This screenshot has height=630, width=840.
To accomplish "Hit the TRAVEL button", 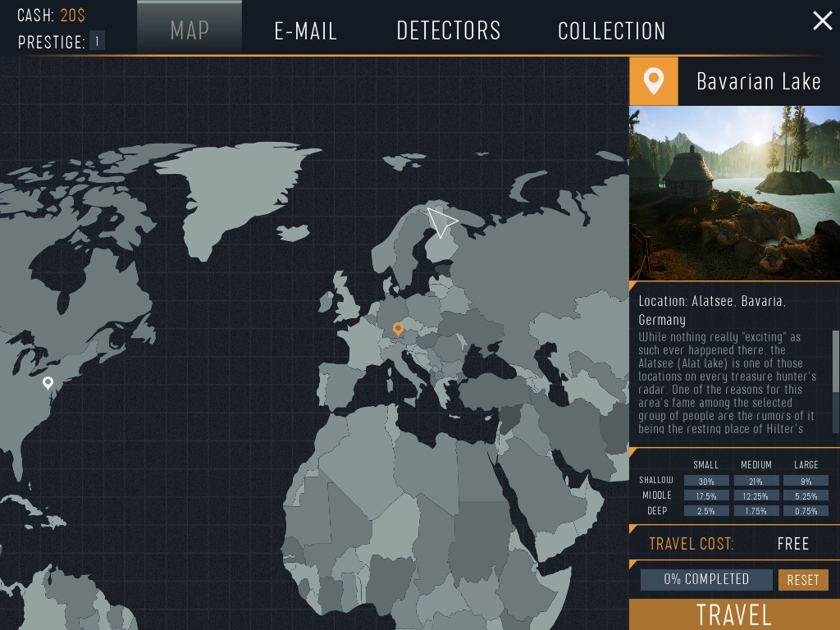I will 734,614.
